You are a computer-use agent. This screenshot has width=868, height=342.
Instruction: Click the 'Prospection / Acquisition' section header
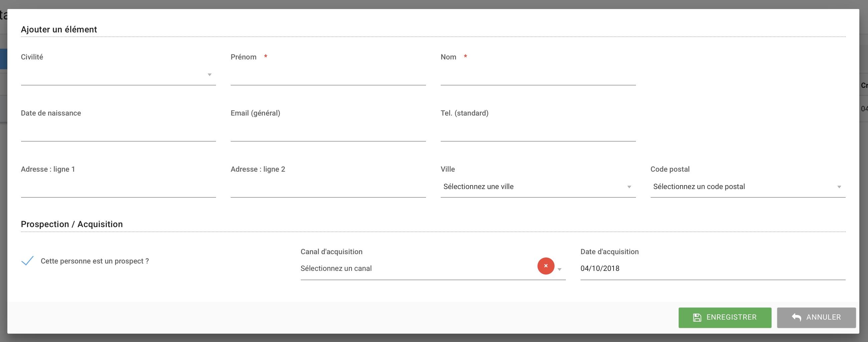coord(72,224)
